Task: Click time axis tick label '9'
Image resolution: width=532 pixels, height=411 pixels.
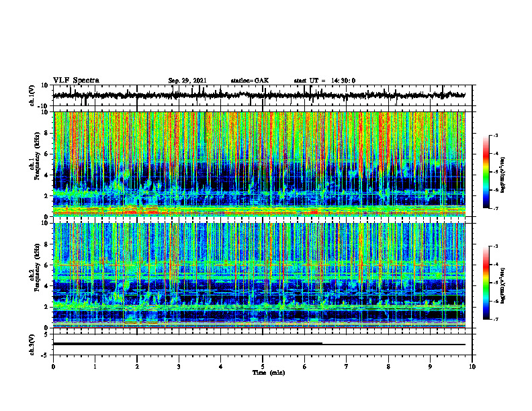Action: 430,367
